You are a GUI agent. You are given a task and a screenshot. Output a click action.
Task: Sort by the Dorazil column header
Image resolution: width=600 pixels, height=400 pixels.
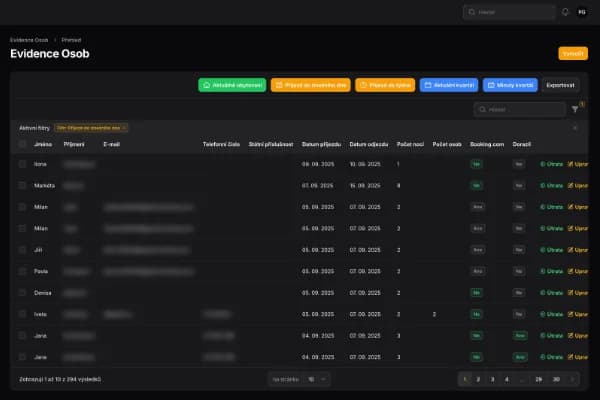point(521,144)
